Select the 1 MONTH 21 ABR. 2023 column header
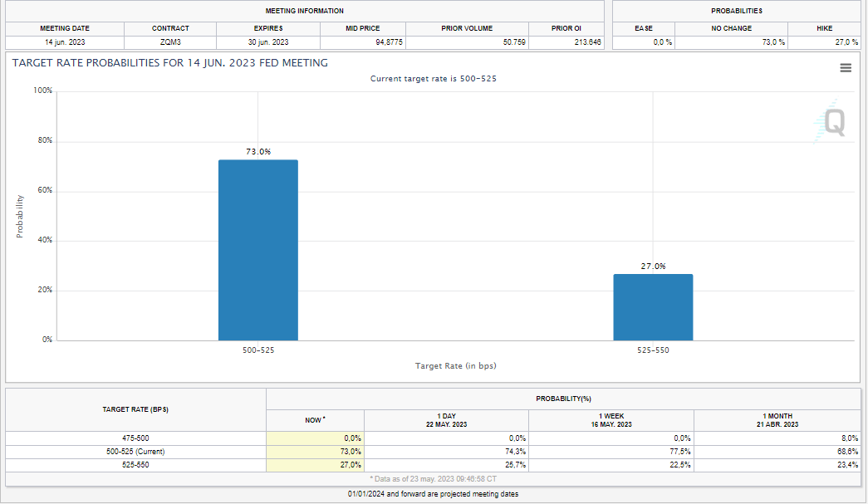This screenshot has width=868, height=504. [x=777, y=419]
